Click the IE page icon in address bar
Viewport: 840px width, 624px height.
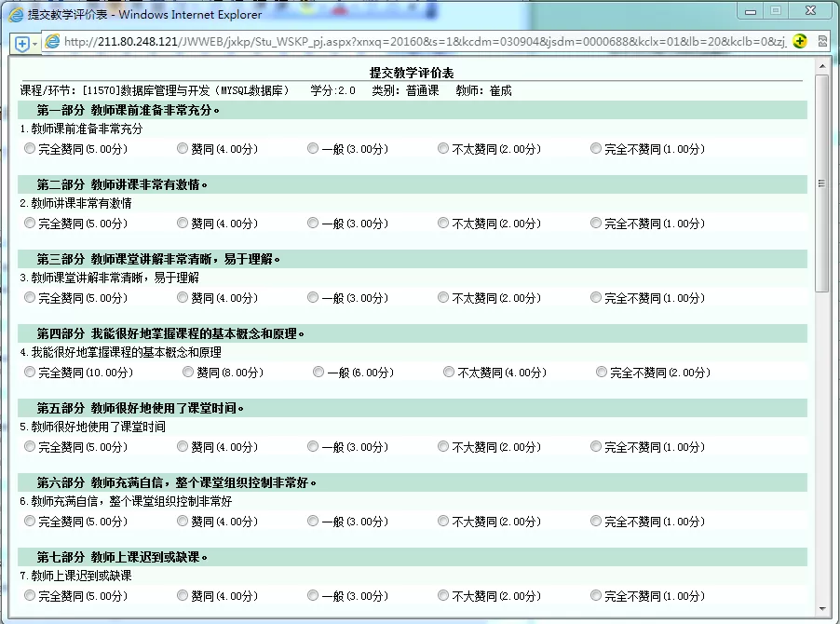coord(53,42)
